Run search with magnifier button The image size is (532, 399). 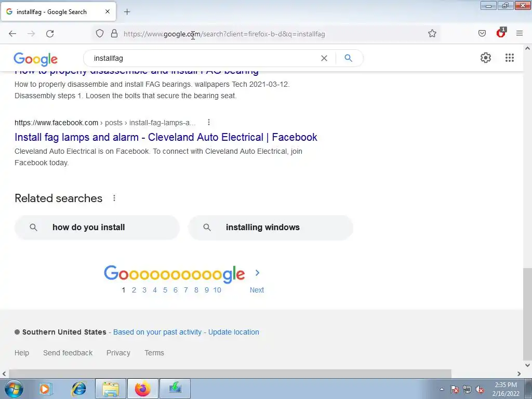[x=348, y=58]
